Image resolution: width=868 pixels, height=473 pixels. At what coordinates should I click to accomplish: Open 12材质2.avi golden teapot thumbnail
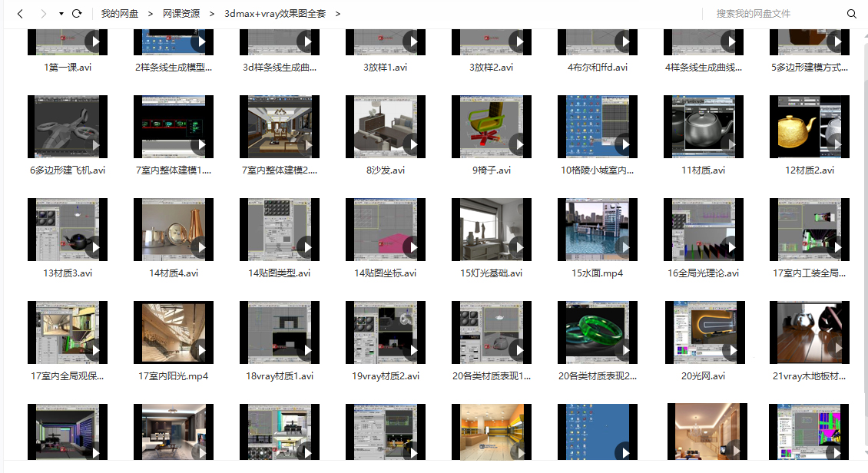tap(810, 127)
